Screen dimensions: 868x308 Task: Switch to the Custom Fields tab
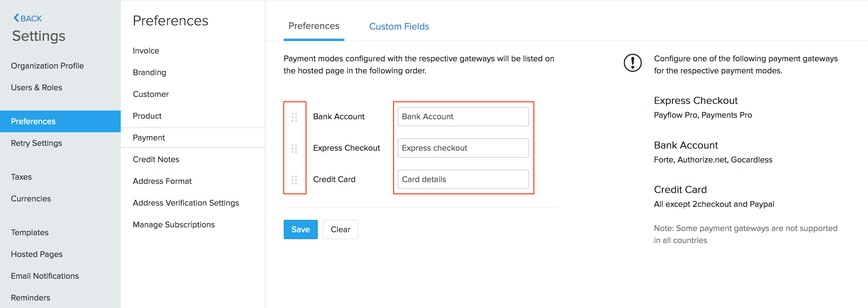[x=399, y=26]
